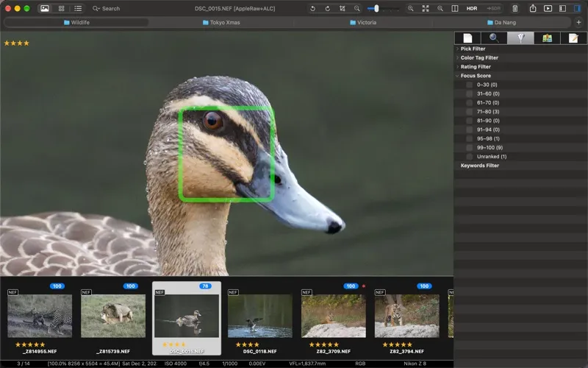Switch to the Victoria folder tab

[363, 23]
